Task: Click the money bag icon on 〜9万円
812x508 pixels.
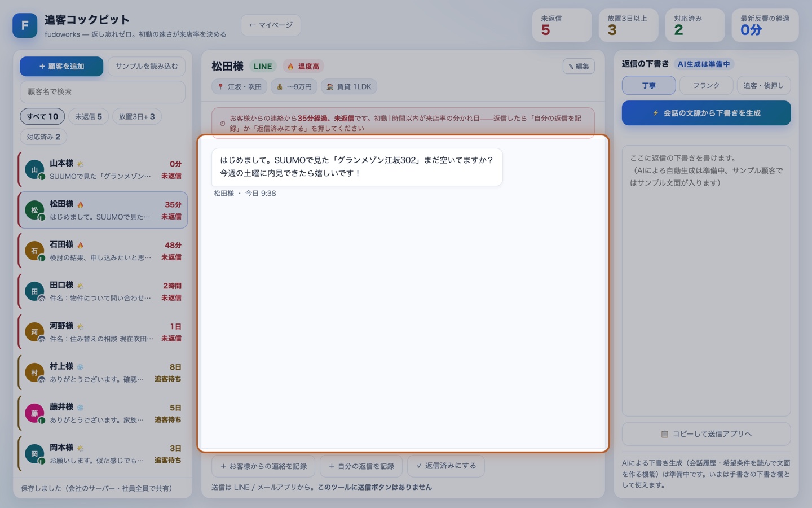Action: coord(280,87)
